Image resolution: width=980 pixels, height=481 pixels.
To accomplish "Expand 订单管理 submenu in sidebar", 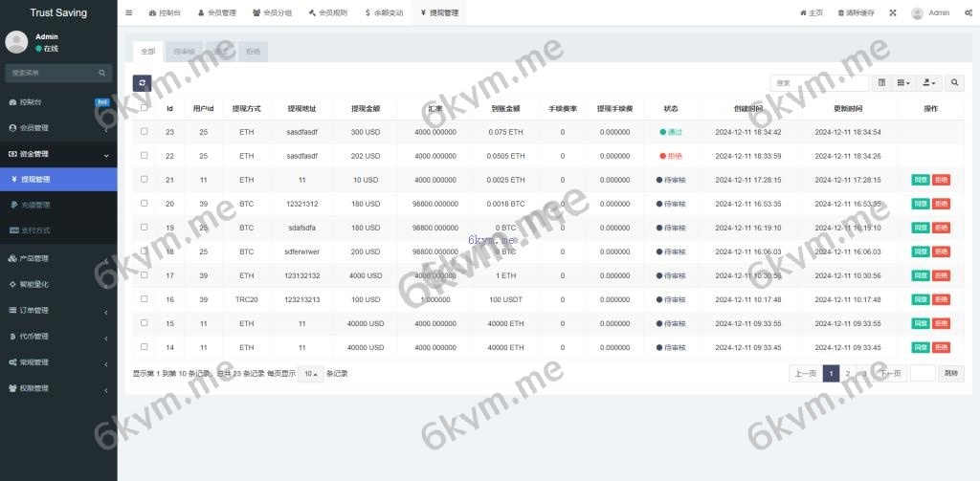I will click(x=58, y=311).
